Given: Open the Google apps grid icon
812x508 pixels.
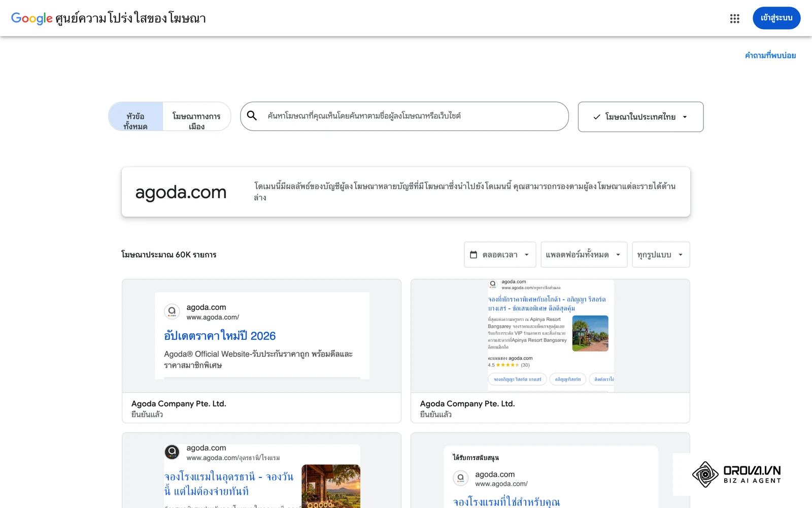Looking at the screenshot, I should 734,18.
